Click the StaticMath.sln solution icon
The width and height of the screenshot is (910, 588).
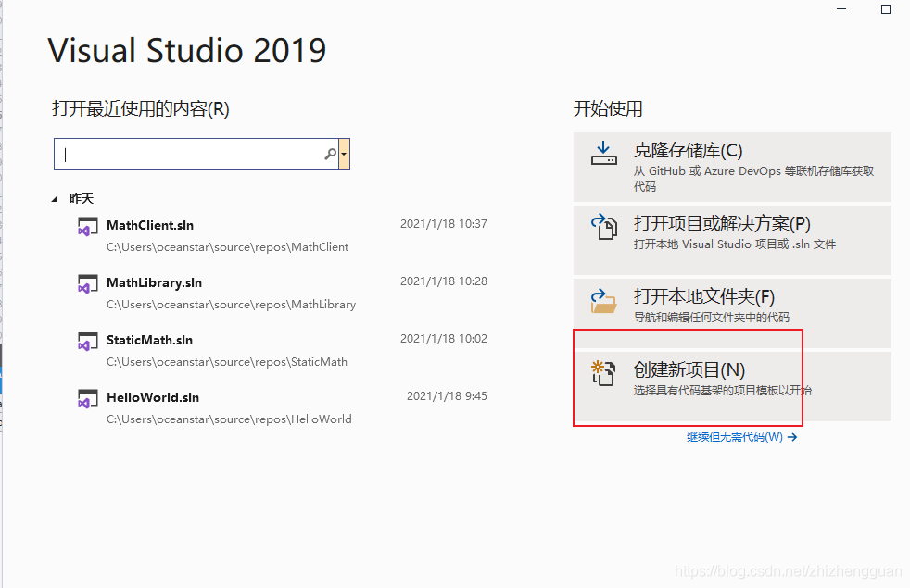[x=88, y=341]
